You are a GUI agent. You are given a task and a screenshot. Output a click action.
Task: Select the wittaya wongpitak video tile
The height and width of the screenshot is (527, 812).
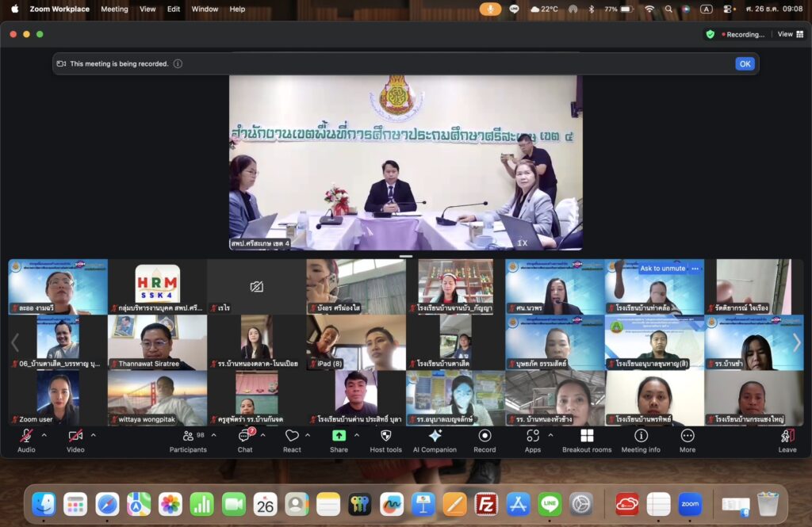pos(157,398)
